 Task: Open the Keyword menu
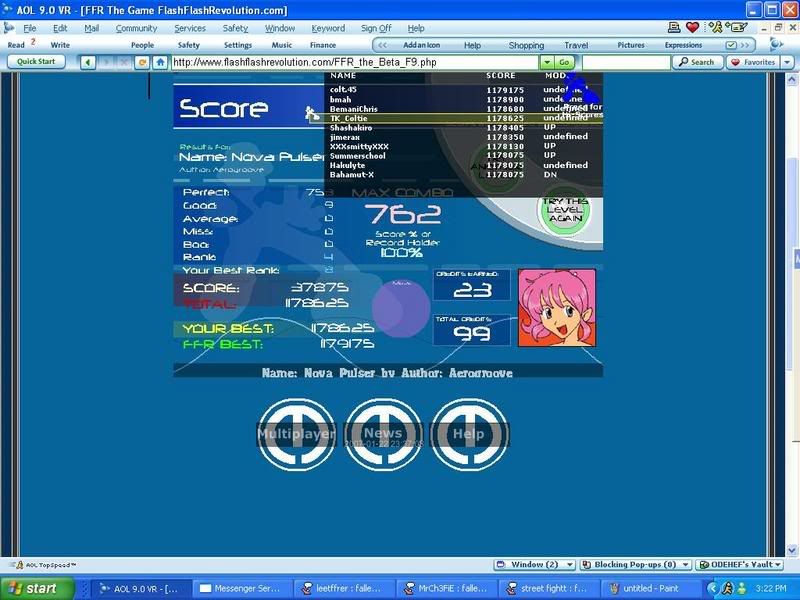(x=328, y=28)
